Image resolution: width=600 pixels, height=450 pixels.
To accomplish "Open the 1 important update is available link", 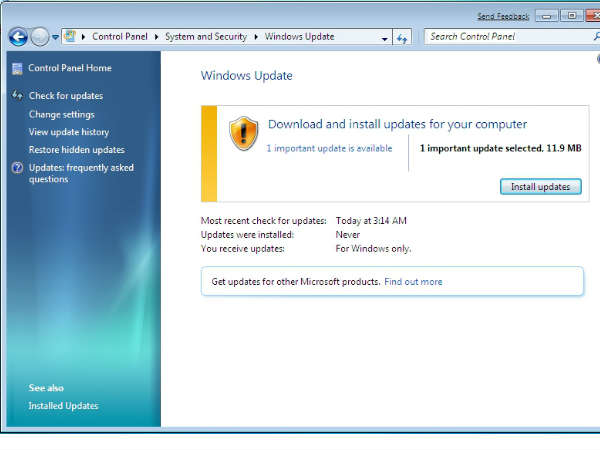I will (x=329, y=148).
